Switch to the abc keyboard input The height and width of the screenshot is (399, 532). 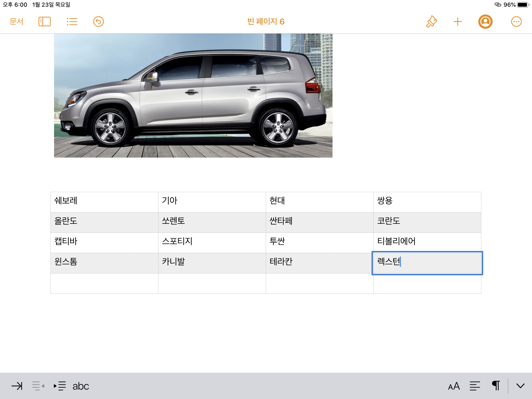click(x=81, y=386)
